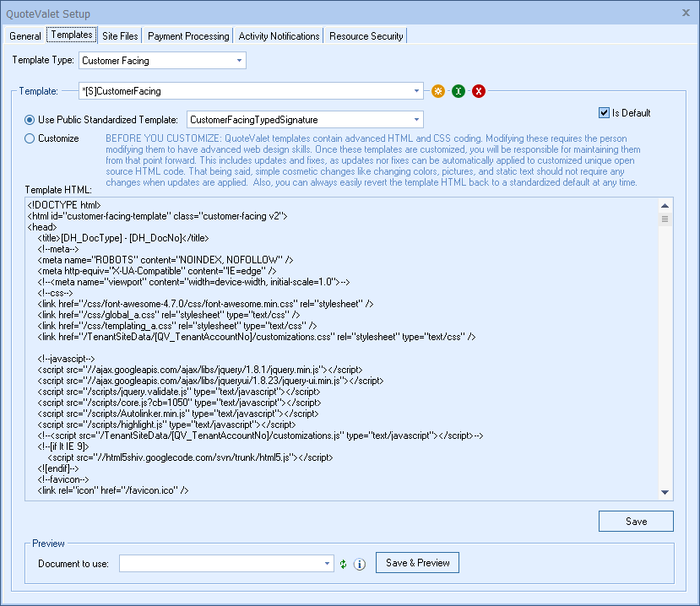Go to the Payment Processing tab

coord(188,36)
